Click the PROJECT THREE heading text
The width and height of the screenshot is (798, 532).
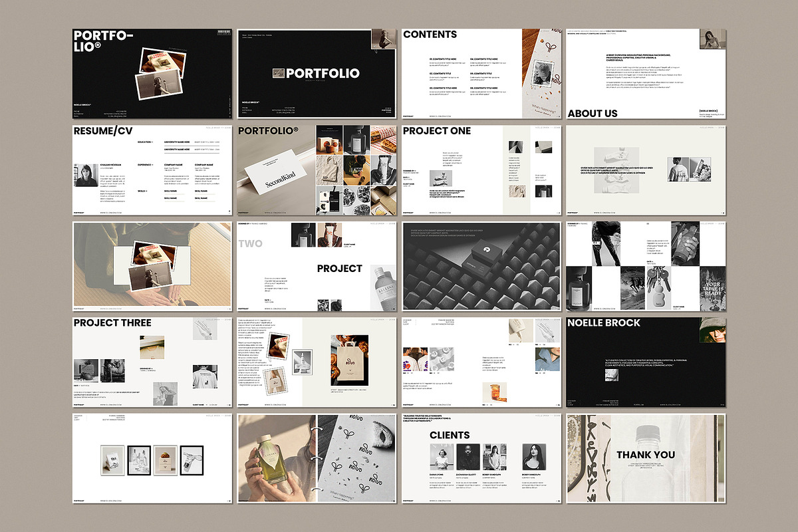(x=112, y=323)
